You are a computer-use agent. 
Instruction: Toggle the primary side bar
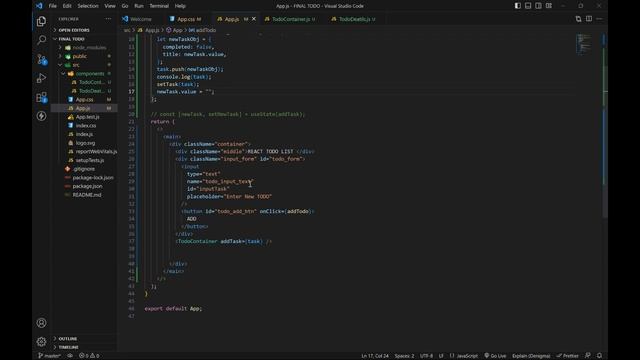click(x=518, y=6)
